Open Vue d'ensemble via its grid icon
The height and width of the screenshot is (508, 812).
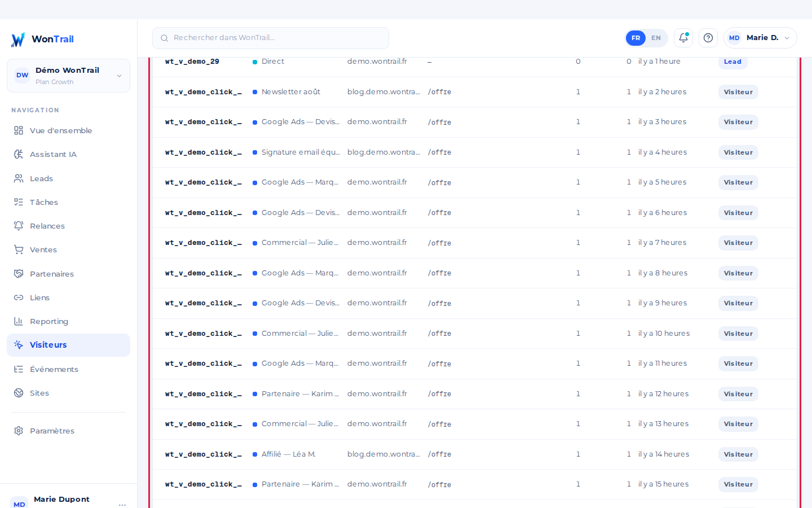point(19,130)
